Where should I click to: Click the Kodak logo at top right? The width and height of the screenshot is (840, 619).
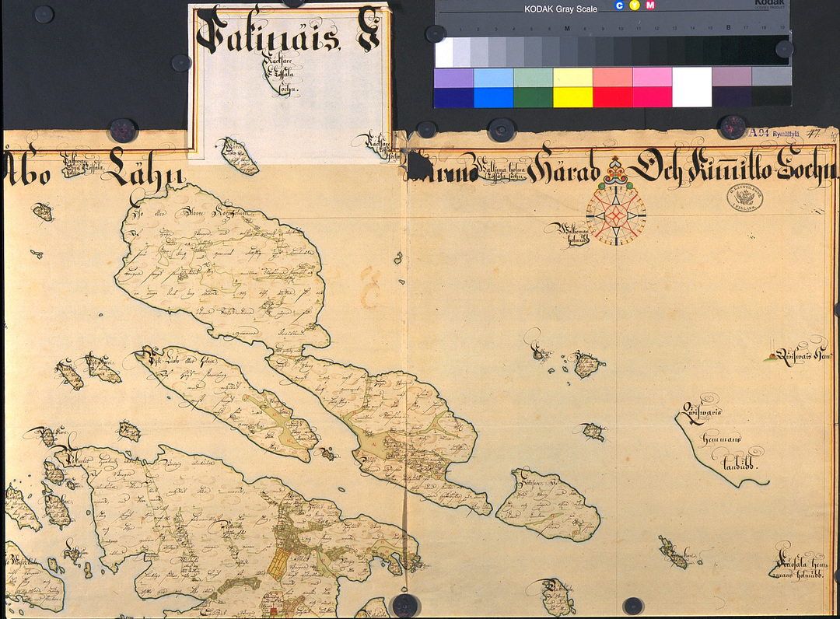pos(769,3)
